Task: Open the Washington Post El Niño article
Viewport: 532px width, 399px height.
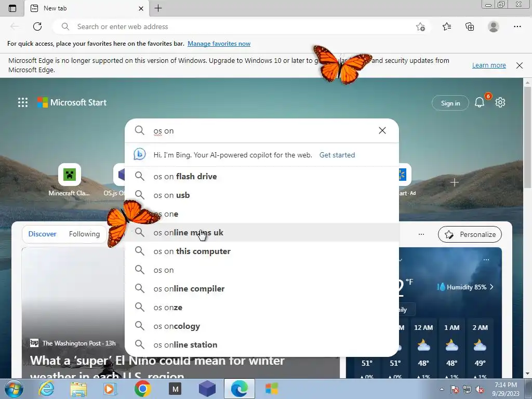Action: pos(157,368)
